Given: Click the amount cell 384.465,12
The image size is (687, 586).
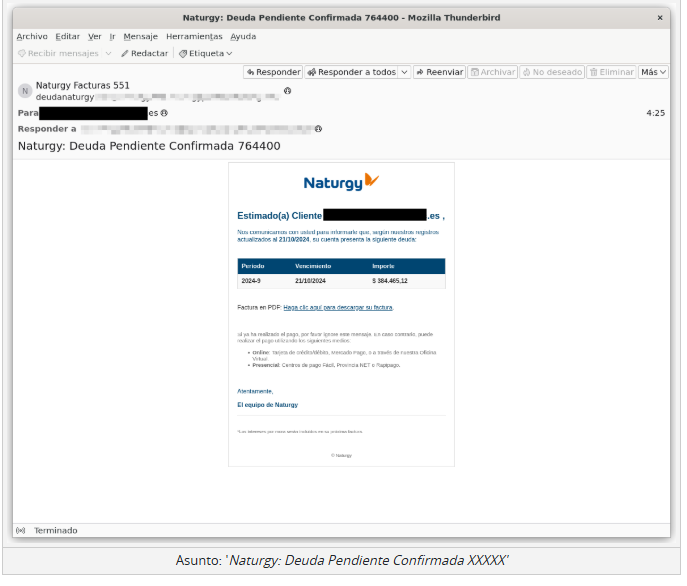Looking at the screenshot, I should click(392, 283).
